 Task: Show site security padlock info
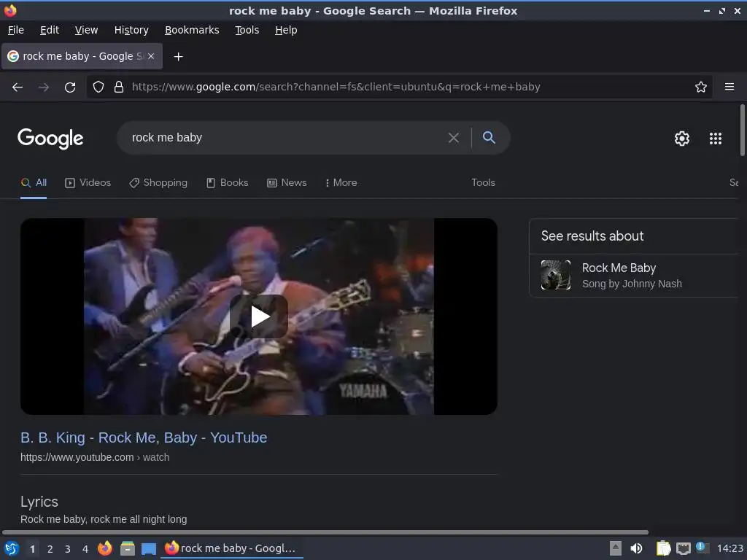tap(119, 87)
